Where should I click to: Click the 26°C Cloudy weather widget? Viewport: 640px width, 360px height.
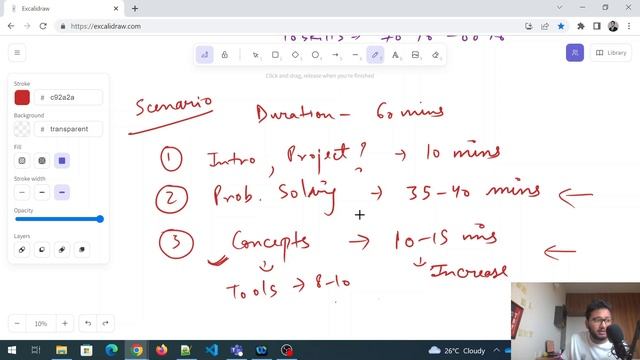(457, 351)
